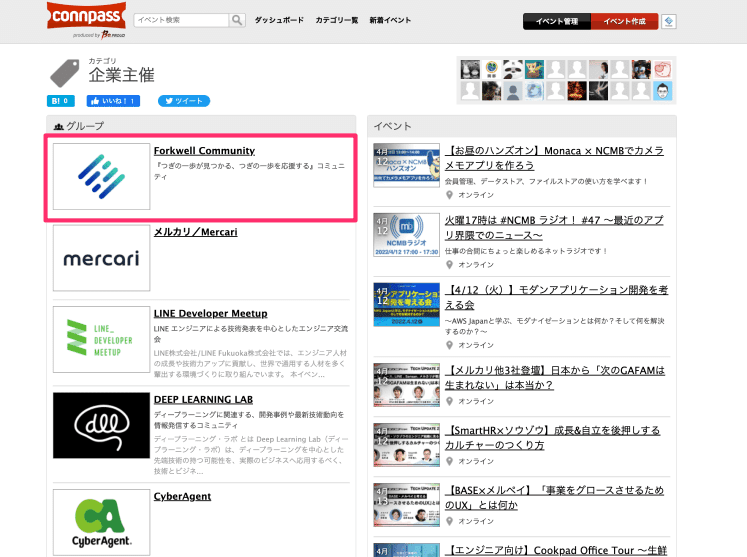Image resolution: width=747 pixels, height=557 pixels.
Task: Open Monaca × NCMB カメラメモアプリ event link
Action: coord(555,158)
